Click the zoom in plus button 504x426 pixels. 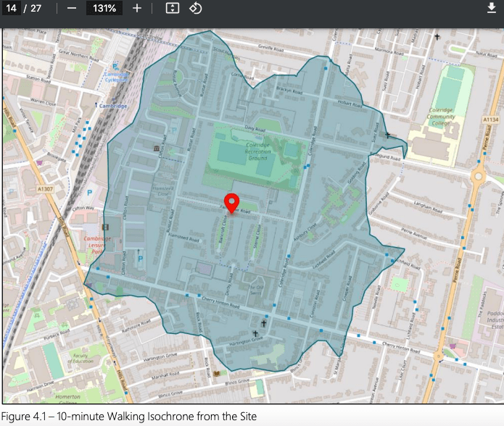pyautogui.click(x=137, y=8)
